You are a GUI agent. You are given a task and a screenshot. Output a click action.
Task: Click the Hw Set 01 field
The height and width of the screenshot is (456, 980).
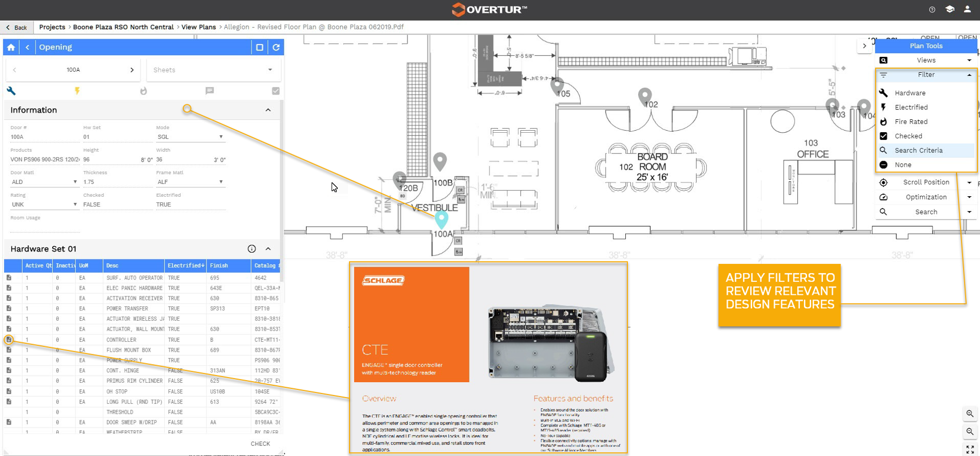118,137
